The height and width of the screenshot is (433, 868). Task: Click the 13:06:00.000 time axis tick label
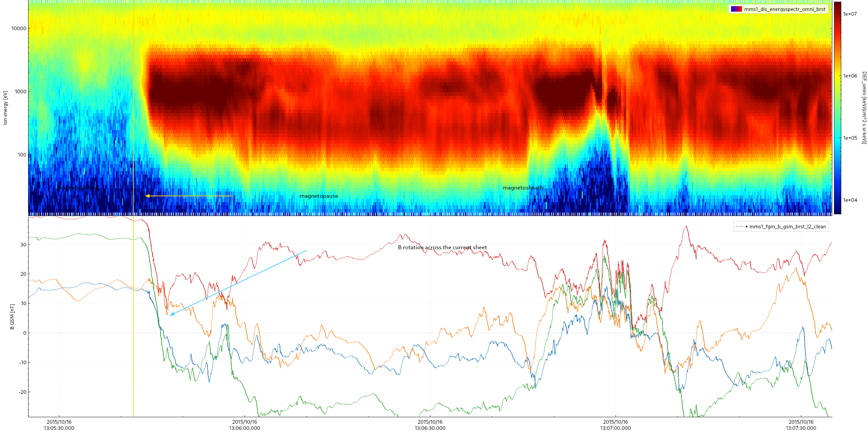(245, 425)
